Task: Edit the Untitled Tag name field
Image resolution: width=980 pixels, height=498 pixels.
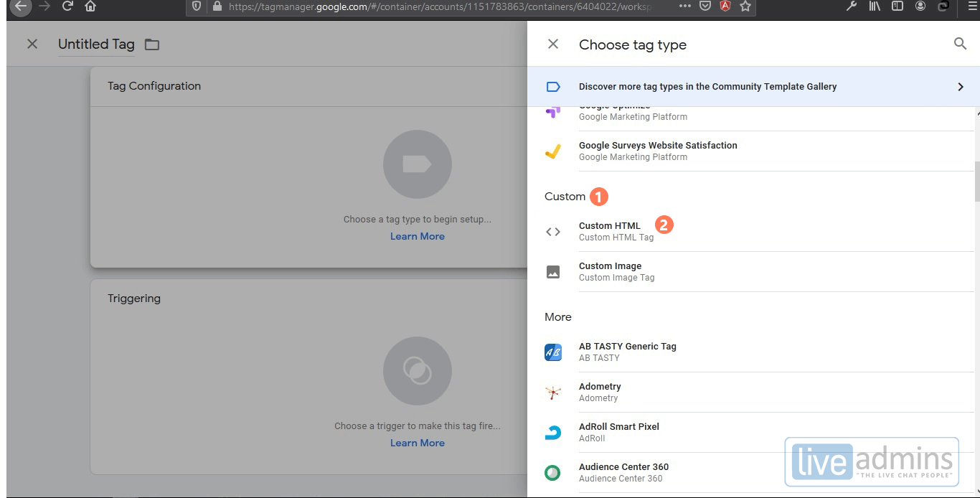Action: (96, 44)
